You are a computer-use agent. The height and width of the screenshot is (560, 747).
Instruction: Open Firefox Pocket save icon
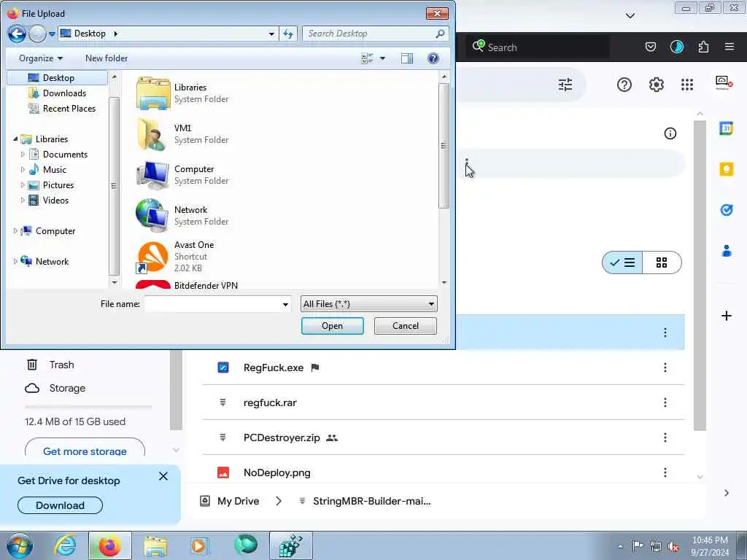click(x=650, y=47)
